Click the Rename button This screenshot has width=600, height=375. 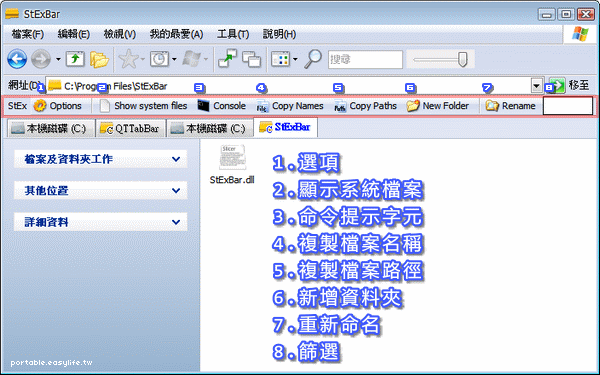point(510,106)
